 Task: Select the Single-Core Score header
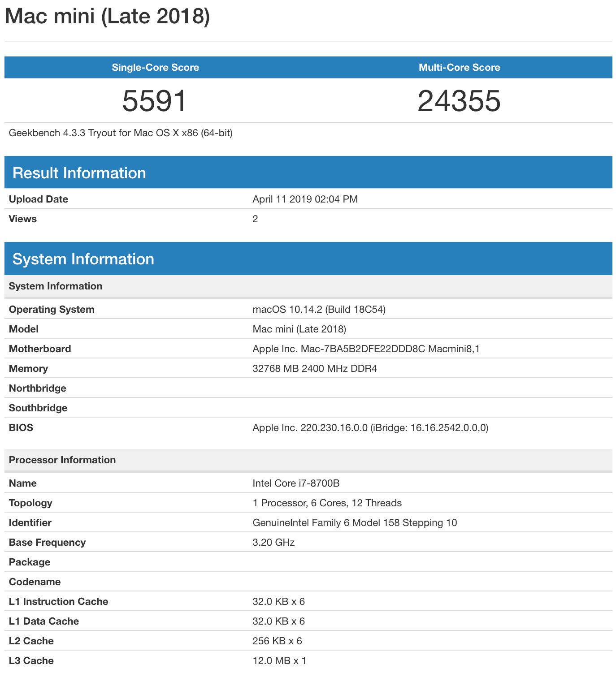click(155, 68)
